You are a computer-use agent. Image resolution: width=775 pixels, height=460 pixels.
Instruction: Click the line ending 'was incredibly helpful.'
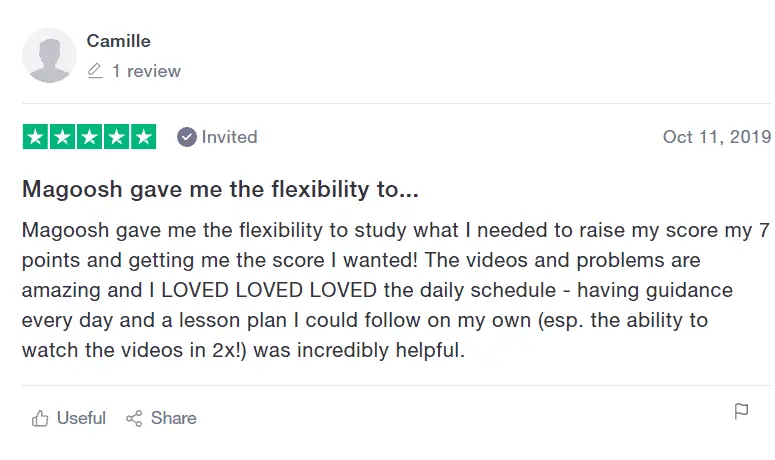coord(244,350)
